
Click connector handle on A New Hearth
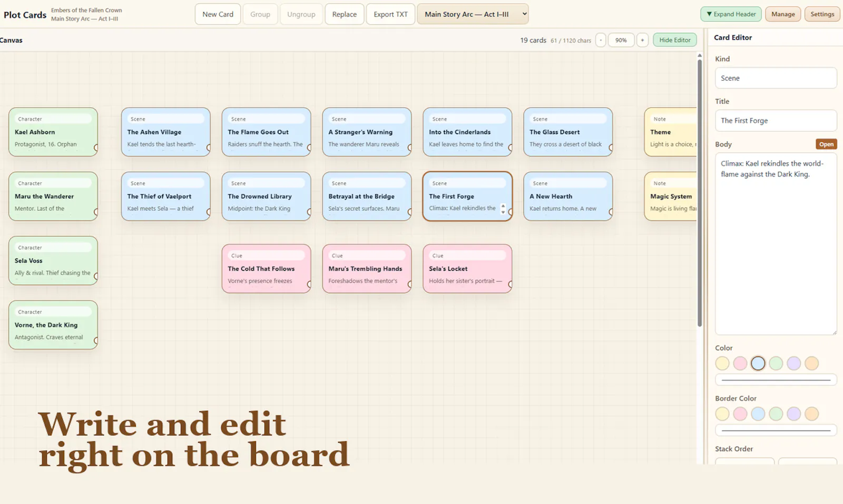[611, 212]
